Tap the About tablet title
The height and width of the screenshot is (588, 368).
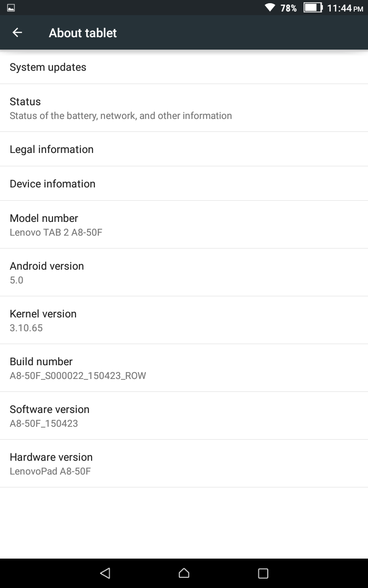click(x=83, y=33)
